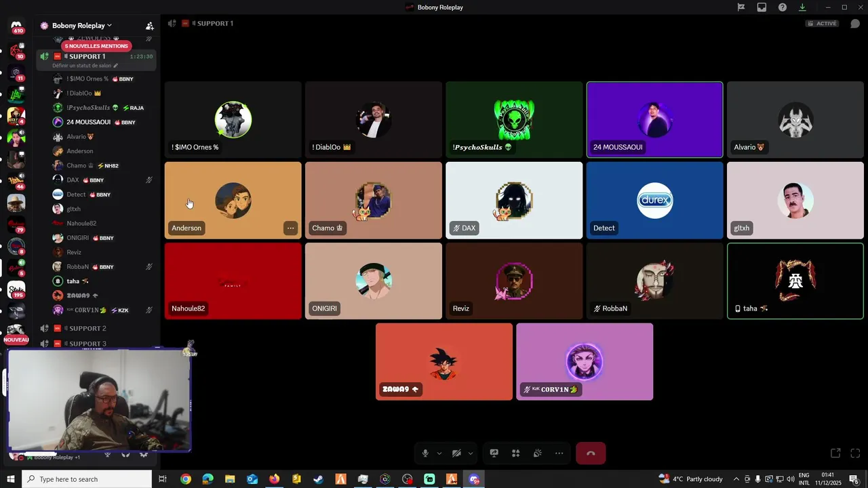This screenshot has width=868, height=488.
Task: Open Discord help question mark
Action: pos(783,7)
